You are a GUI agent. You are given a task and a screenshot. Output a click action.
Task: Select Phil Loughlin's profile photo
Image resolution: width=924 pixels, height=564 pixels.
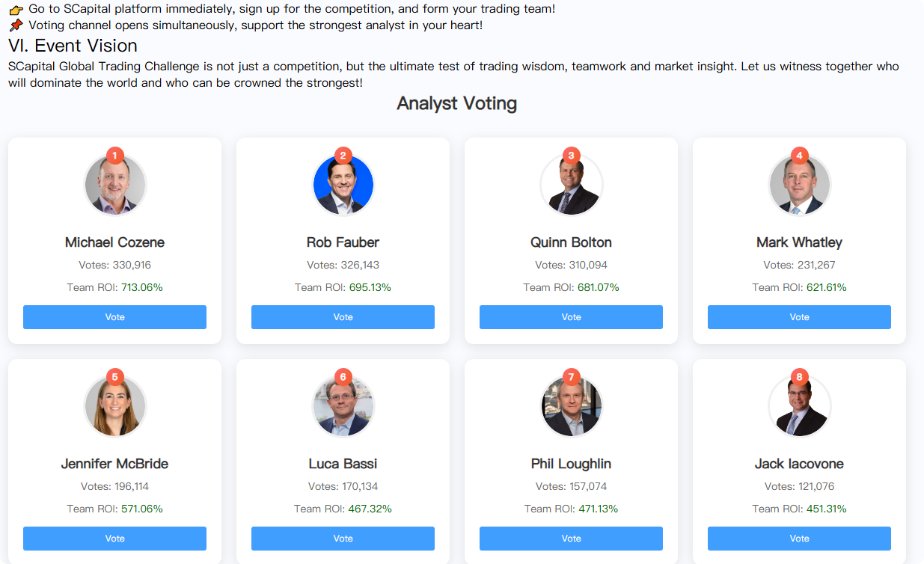(571, 408)
